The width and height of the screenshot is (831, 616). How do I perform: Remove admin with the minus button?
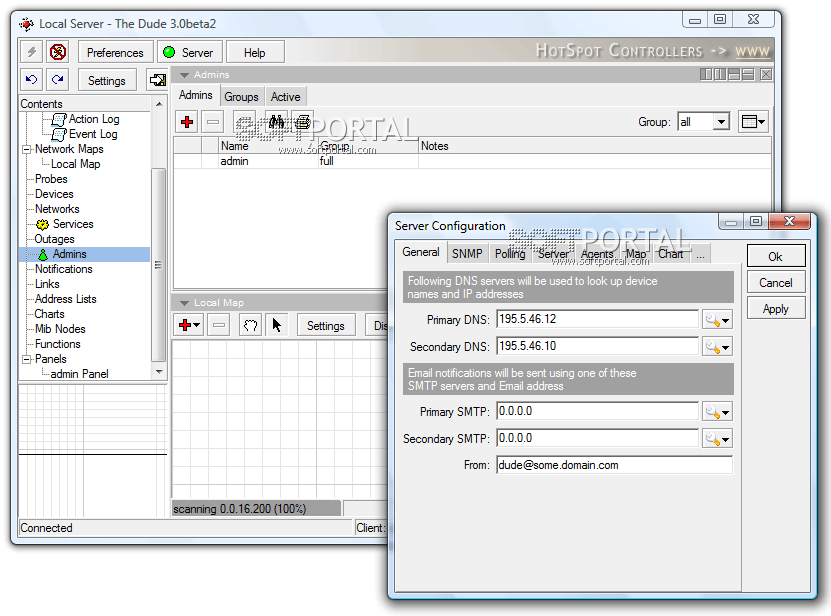213,122
